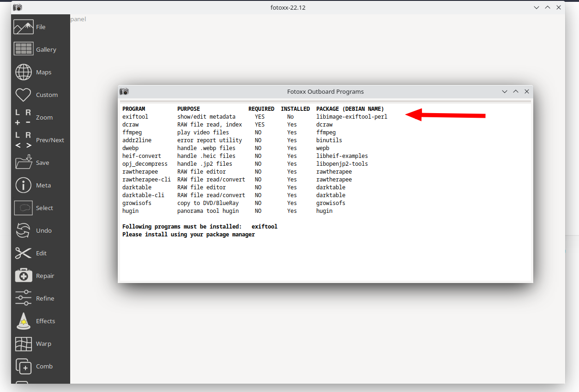579x392 pixels.
Task: Click the Prev/Next arrows icon
Action: [x=23, y=140]
